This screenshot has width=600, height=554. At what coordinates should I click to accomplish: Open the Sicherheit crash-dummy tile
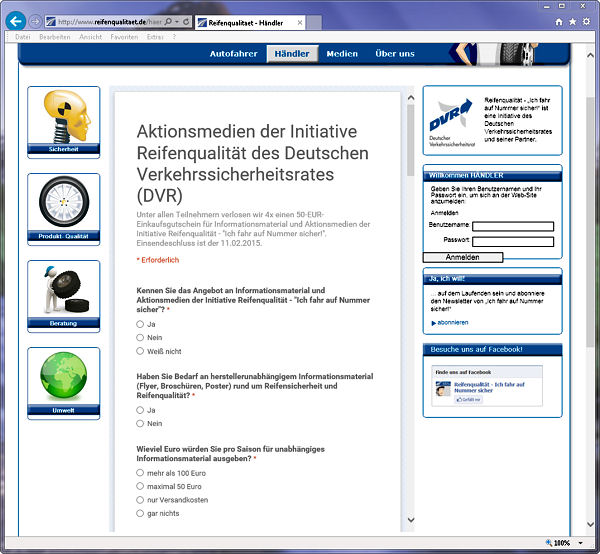click(64, 122)
